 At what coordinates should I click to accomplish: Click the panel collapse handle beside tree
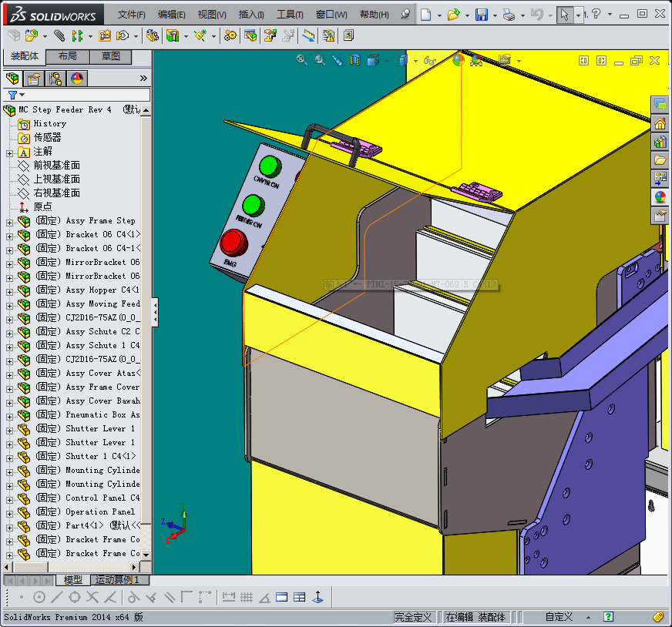coord(155,313)
